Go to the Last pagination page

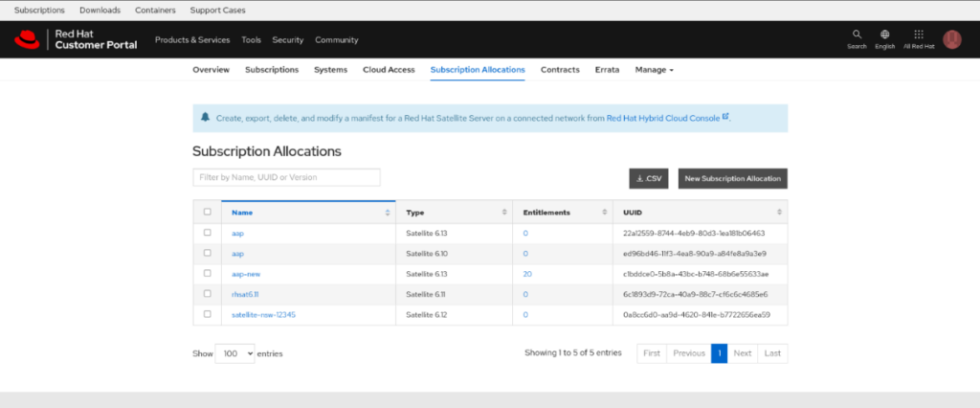click(772, 353)
